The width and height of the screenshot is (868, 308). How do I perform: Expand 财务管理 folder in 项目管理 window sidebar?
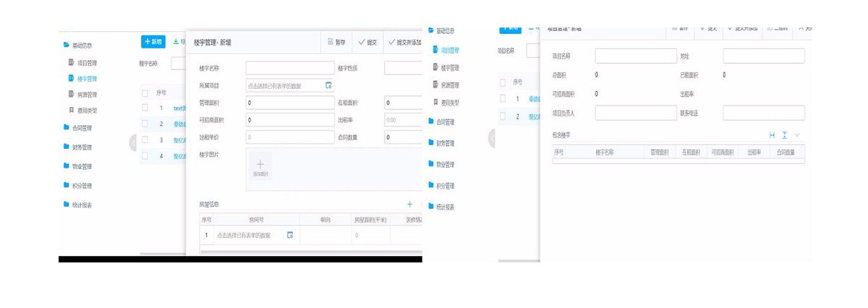(441, 143)
